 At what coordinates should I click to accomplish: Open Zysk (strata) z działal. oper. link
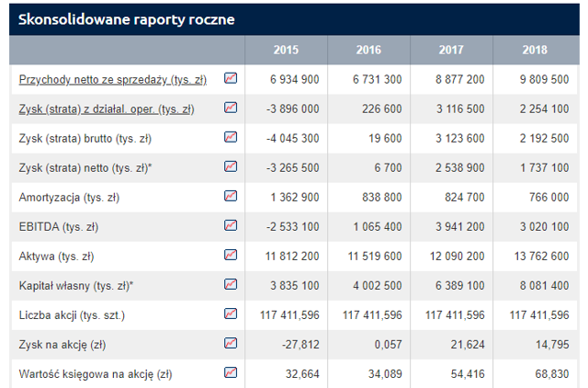point(107,109)
